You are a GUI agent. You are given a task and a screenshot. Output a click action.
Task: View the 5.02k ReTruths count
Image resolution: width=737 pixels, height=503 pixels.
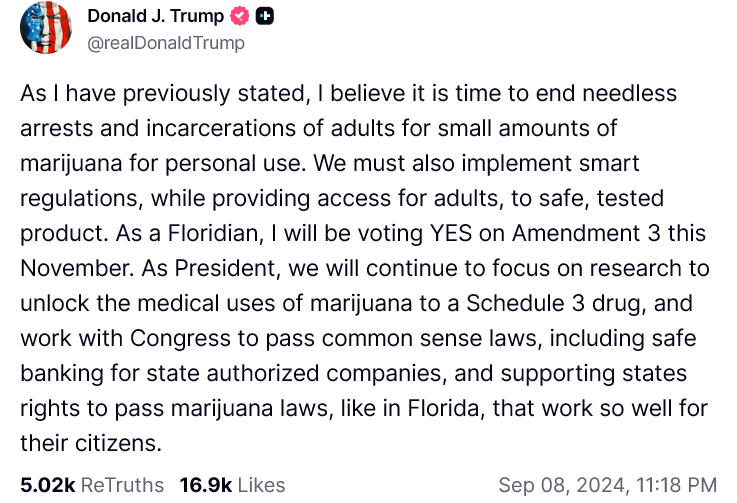point(47,485)
